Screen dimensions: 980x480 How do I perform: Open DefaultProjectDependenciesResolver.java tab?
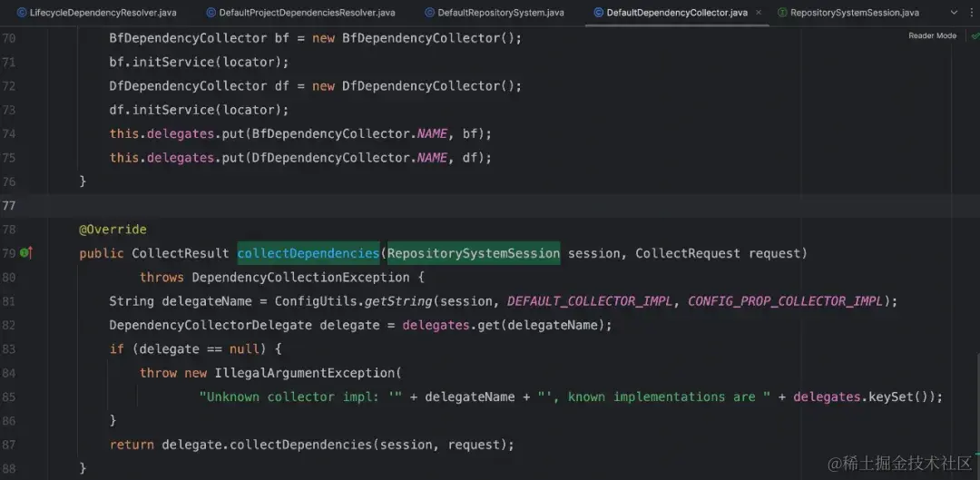(x=300, y=13)
